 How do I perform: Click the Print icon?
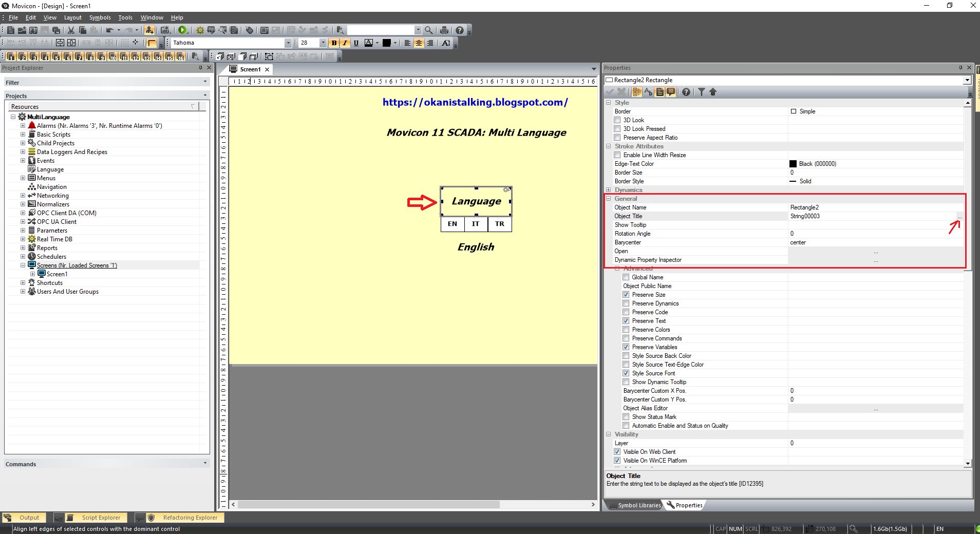pos(444,30)
